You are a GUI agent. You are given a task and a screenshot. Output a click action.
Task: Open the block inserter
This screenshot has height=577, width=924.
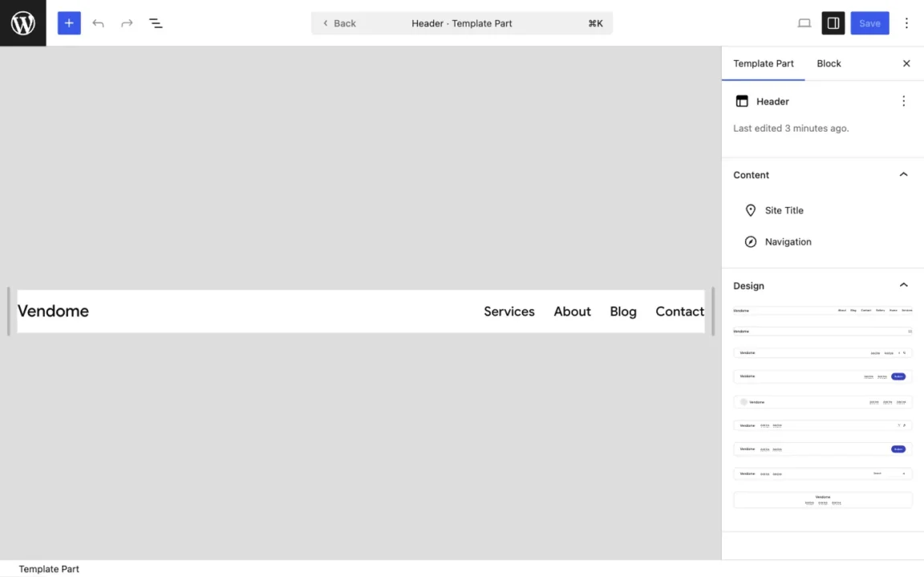[68, 22]
